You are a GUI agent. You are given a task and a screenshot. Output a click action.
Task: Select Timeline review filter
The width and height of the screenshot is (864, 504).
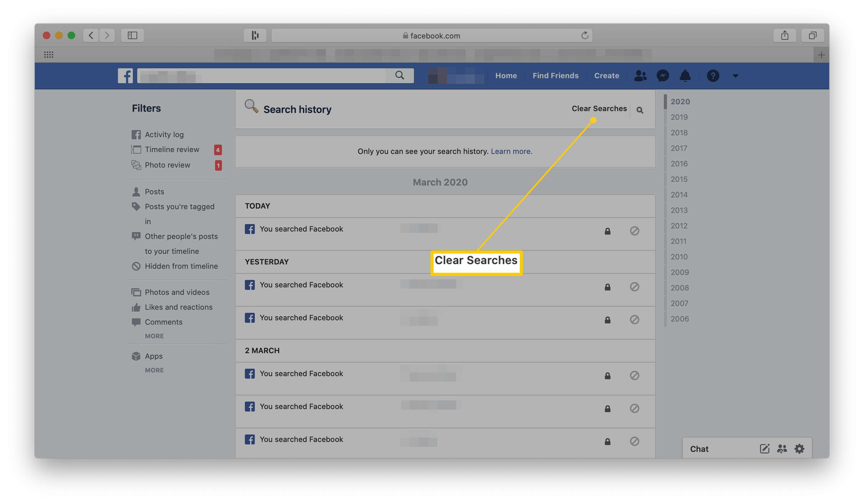[x=172, y=150]
